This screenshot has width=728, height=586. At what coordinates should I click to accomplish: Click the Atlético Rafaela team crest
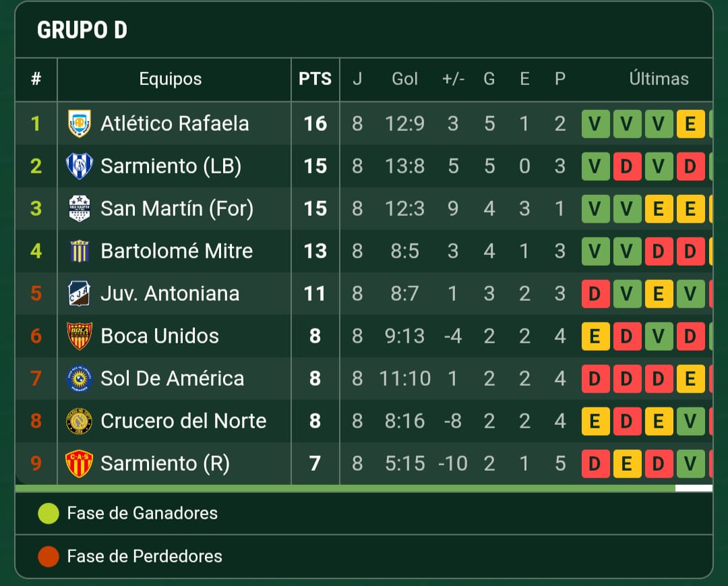[x=80, y=123]
